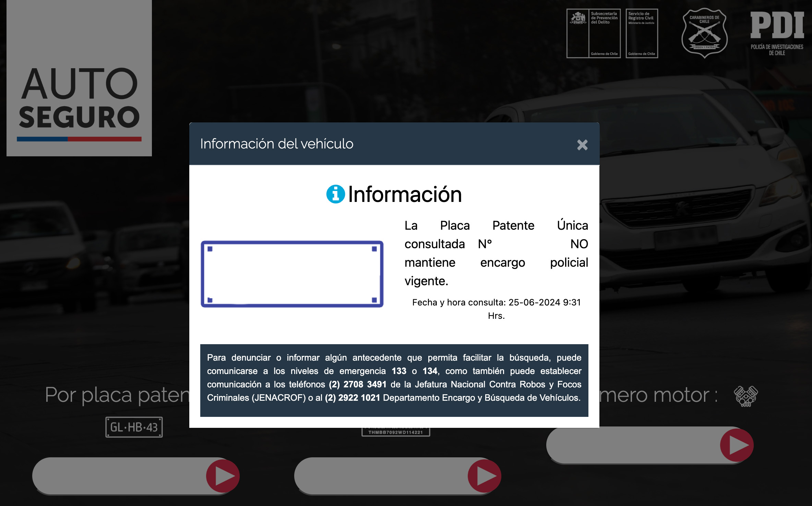
Task: Click the GL·HB·43 sample plate image
Action: click(134, 427)
